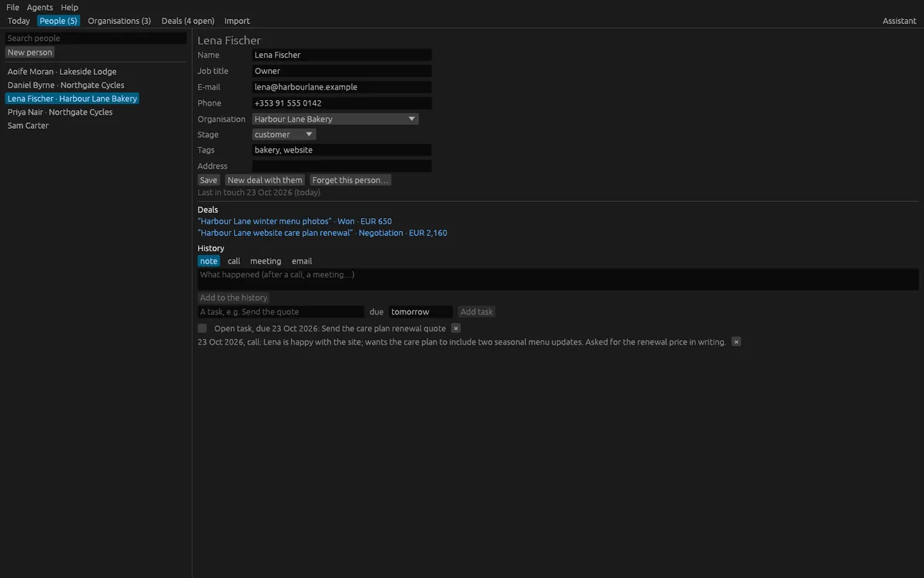Edit the Job title field

pyautogui.click(x=342, y=71)
